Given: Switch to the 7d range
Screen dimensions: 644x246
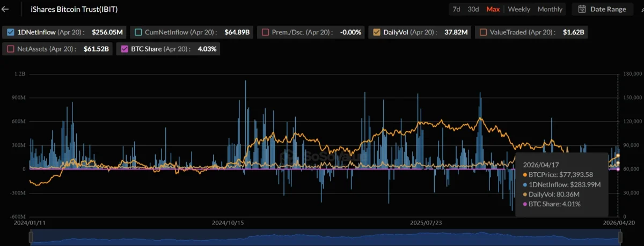Looking at the screenshot, I should point(456,9).
